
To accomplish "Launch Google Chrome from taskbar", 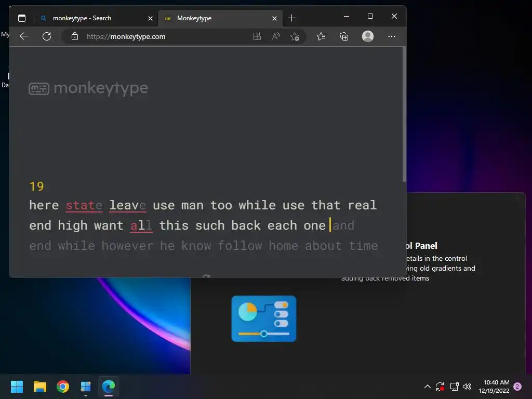I will tap(63, 387).
